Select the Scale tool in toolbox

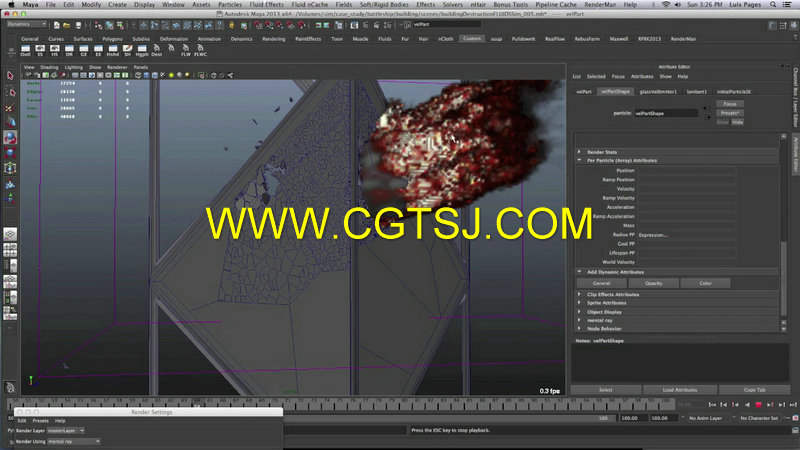coord(10,153)
